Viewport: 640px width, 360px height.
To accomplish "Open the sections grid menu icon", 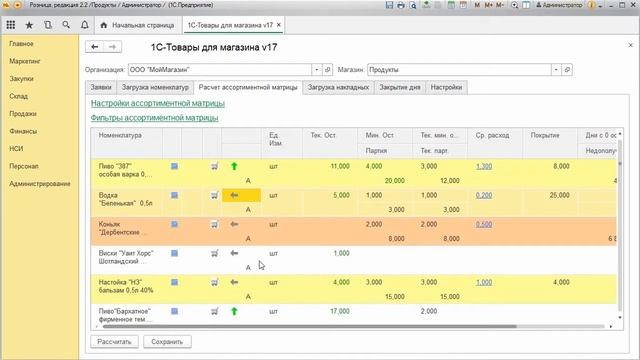I will point(11,25).
